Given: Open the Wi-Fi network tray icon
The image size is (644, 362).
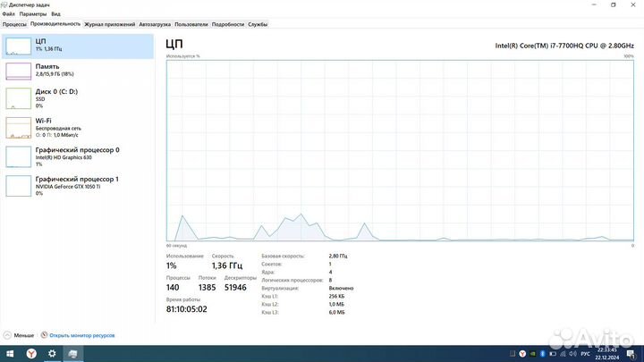Looking at the screenshot, I should pyautogui.click(x=563, y=354).
